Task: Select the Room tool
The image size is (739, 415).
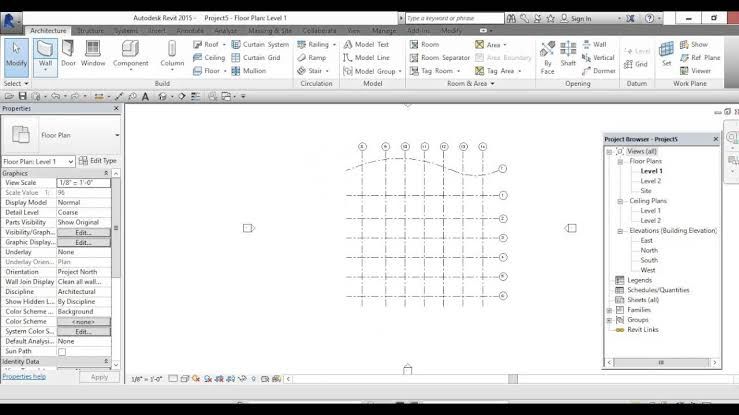Action: pyautogui.click(x=424, y=44)
